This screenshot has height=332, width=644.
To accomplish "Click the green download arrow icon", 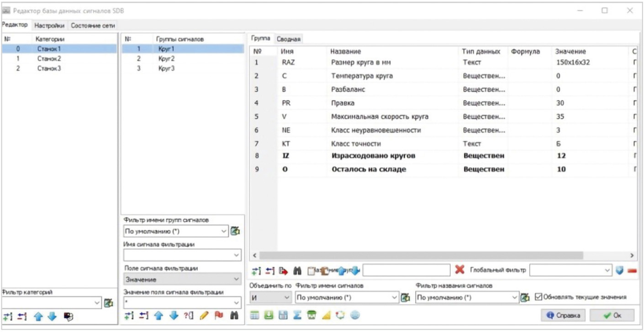I will point(269,315).
